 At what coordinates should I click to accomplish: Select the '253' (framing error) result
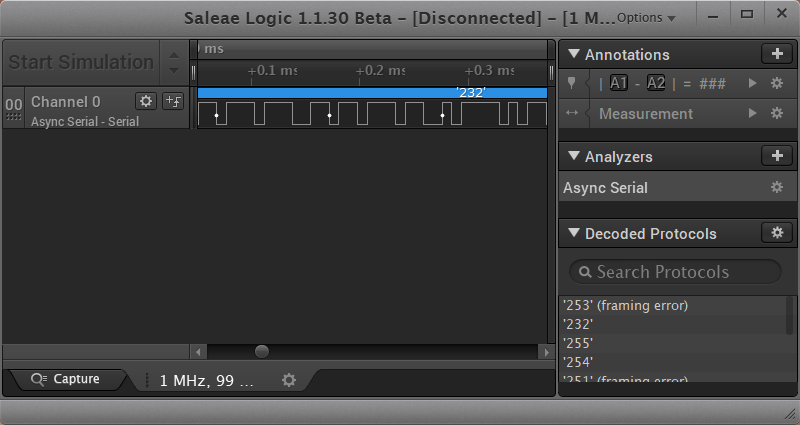tap(673, 306)
